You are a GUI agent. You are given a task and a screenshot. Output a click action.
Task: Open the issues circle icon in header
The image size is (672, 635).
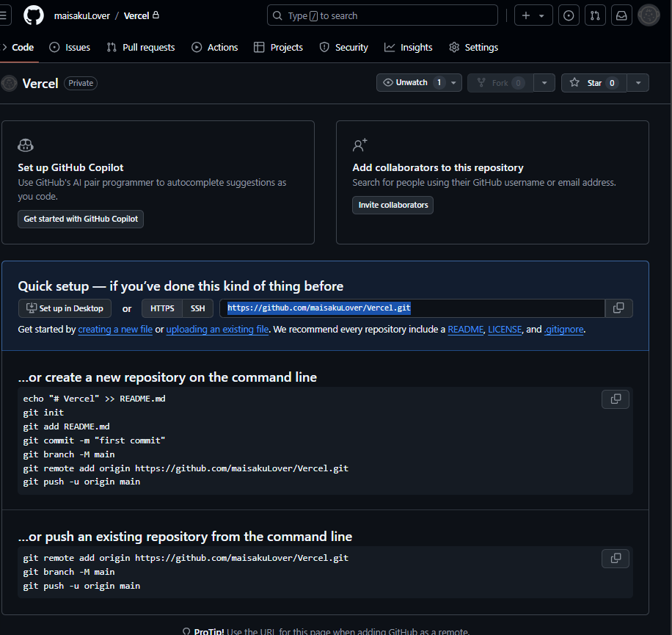(x=569, y=15)
